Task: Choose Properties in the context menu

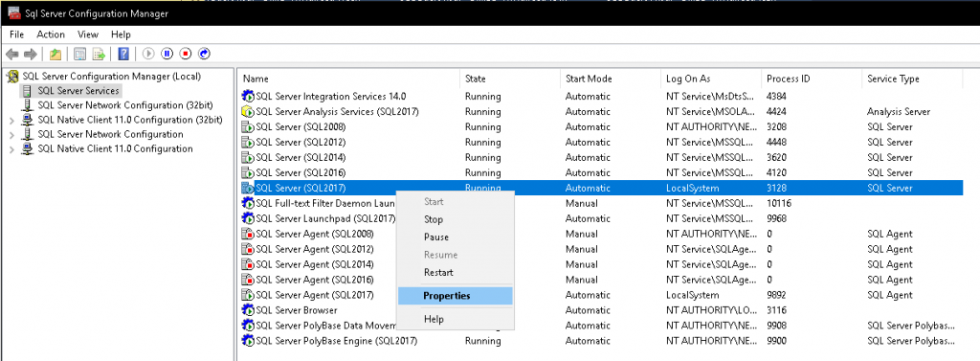Action: point(455,296)
